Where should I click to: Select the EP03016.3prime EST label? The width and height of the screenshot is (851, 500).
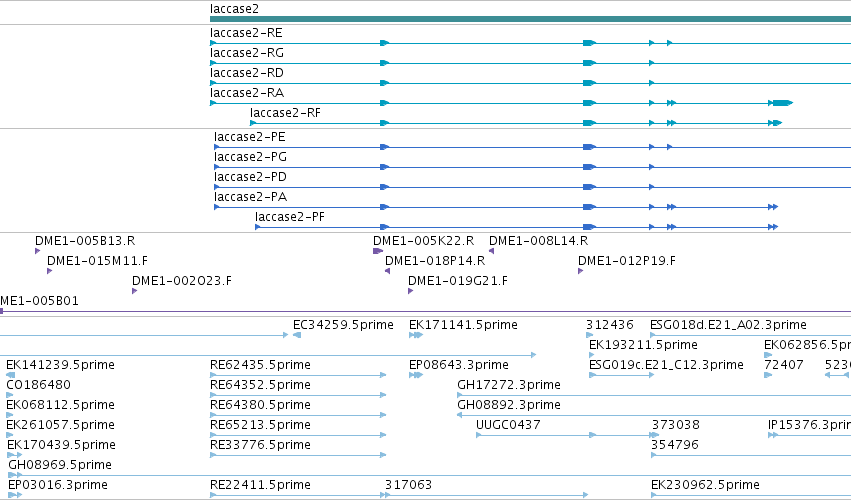[58, 485]
